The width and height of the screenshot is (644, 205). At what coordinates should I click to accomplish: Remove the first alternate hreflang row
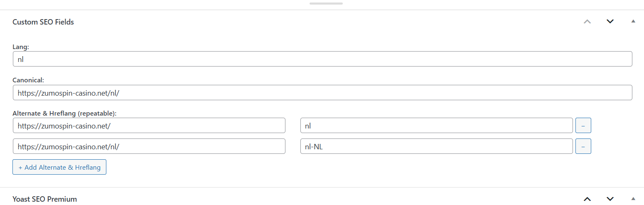(x=583, y=126)
